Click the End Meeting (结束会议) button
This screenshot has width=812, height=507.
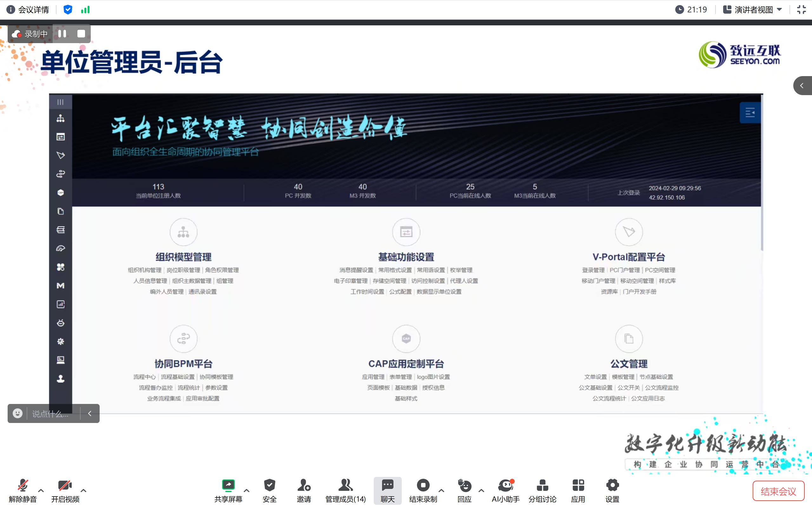point(778,491)
